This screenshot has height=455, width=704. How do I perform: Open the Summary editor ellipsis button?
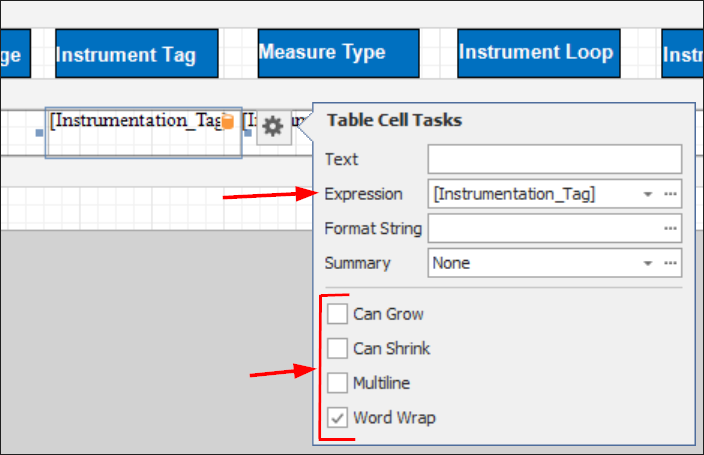[x=671, y=264]
